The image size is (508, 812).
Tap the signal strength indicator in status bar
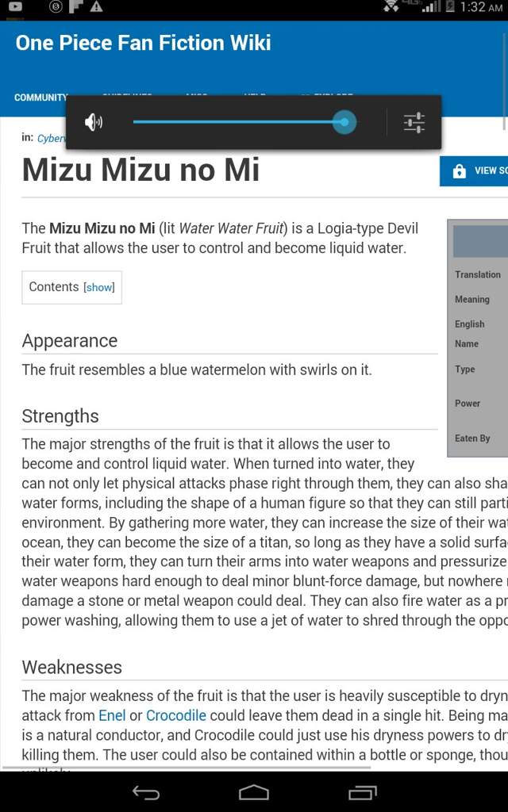coord(431,7)
